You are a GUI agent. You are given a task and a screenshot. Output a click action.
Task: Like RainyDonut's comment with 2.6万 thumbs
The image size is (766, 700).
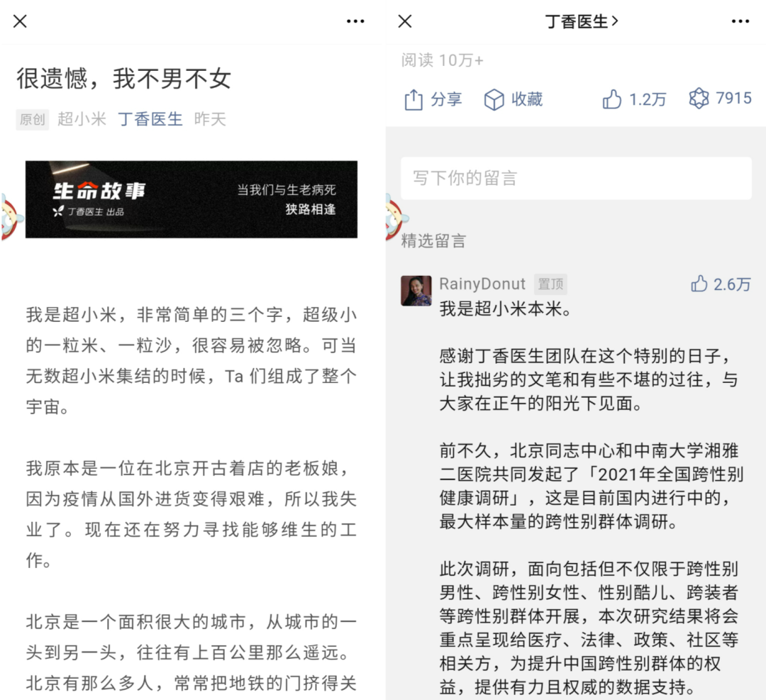(699, 283)
